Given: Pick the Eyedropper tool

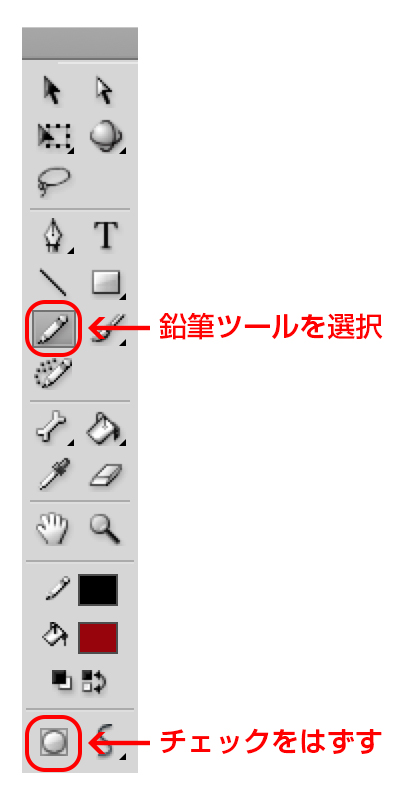Looking at the screenshot, I should pos(53,473).
